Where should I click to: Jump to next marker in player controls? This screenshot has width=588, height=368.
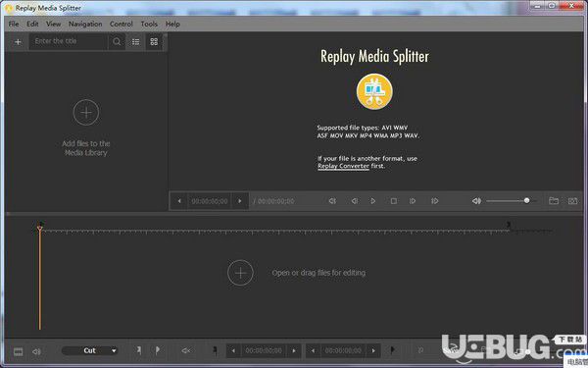pos(434,201)
